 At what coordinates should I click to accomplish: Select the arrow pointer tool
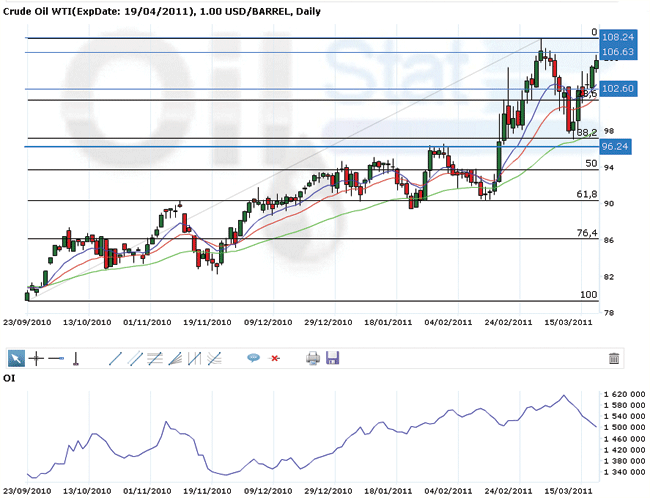pos(17,358)
